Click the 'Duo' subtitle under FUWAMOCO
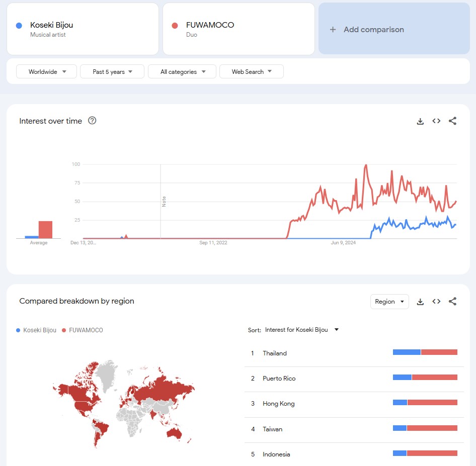476x466 pixels. tap(192, 35)
